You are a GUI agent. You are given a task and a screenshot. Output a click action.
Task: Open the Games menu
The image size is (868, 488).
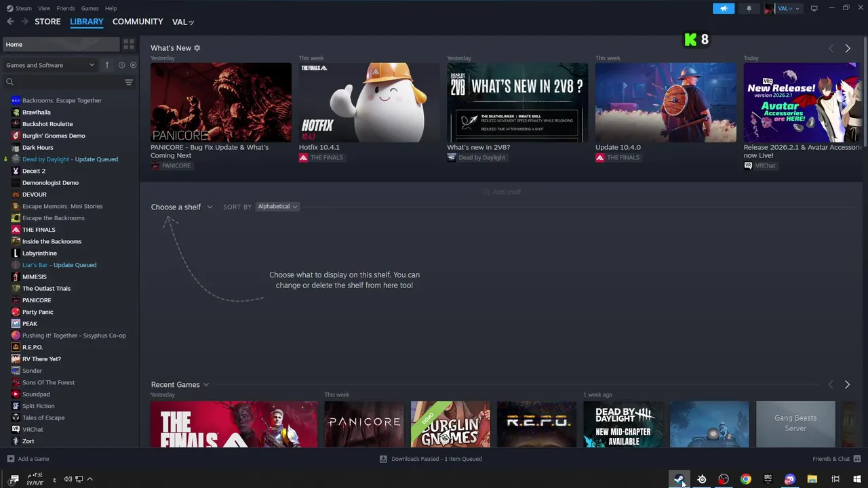pos(90,8)
